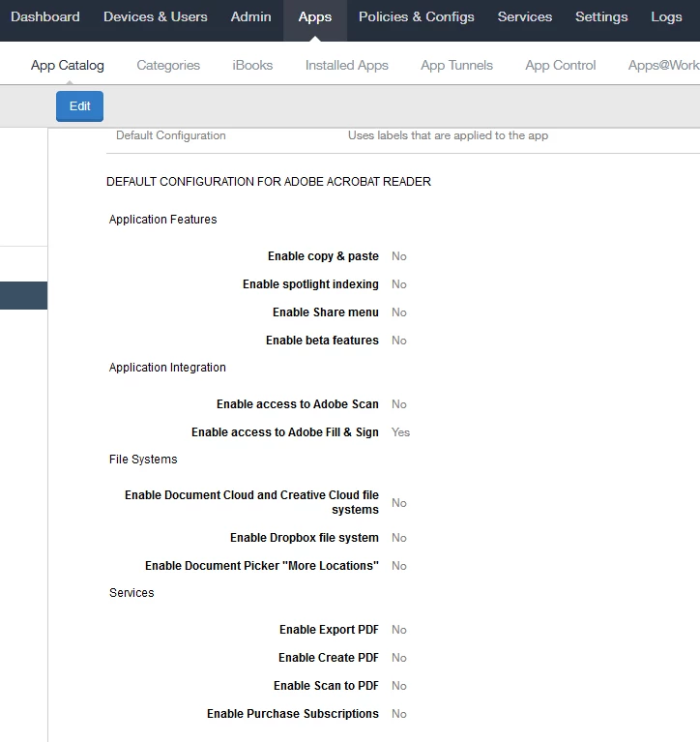Click the 'Enable Export PDF' label

coord(329,630)
